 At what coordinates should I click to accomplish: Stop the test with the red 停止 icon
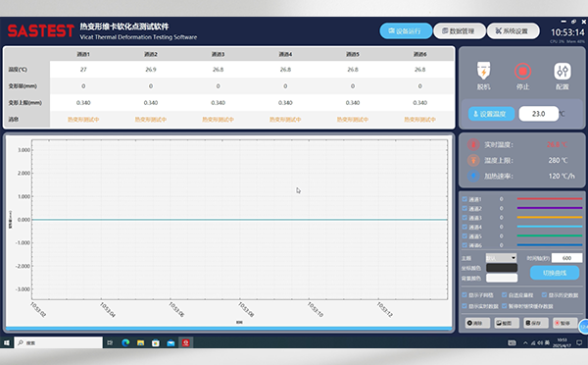click(522, 71)
